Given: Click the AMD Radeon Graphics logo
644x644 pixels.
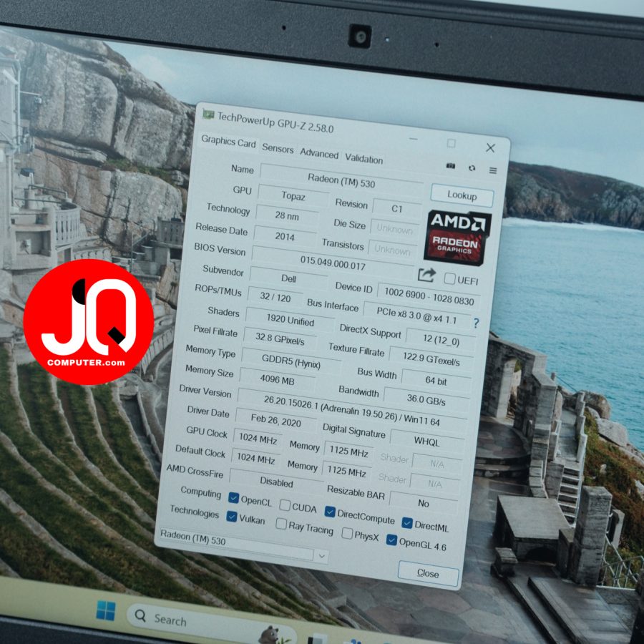Looking at the screenshot, I should tap(457, 238).
